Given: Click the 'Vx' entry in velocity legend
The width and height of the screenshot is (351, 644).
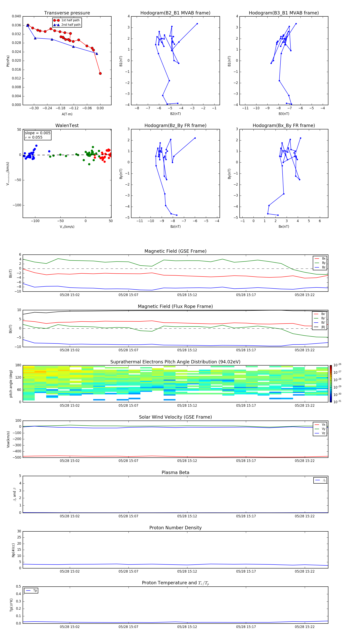Looking at the screenshot, I should (x=320, y=424).
